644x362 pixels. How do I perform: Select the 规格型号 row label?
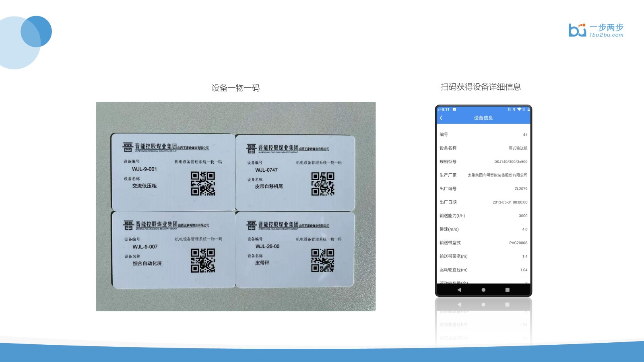point(448,162)
